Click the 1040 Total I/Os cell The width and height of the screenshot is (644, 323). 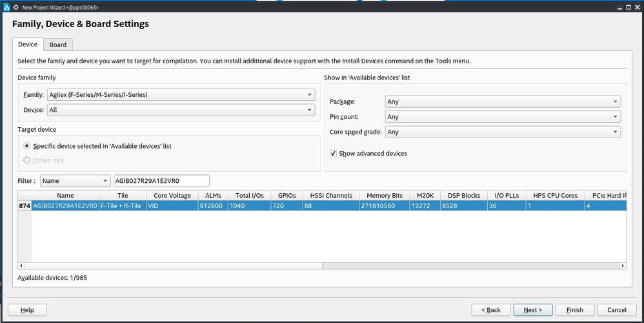[x=250, y=205]
